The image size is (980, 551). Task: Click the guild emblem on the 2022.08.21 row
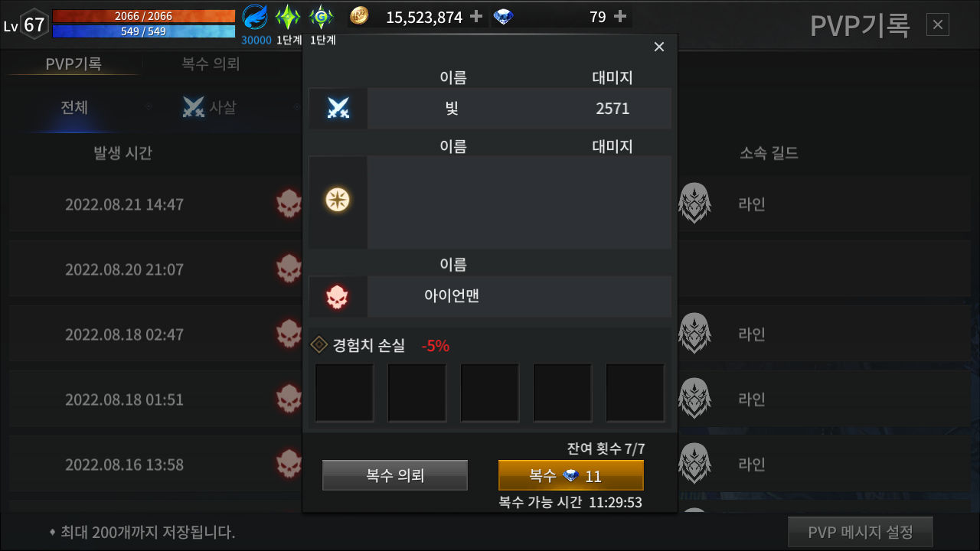click(694, 204)
